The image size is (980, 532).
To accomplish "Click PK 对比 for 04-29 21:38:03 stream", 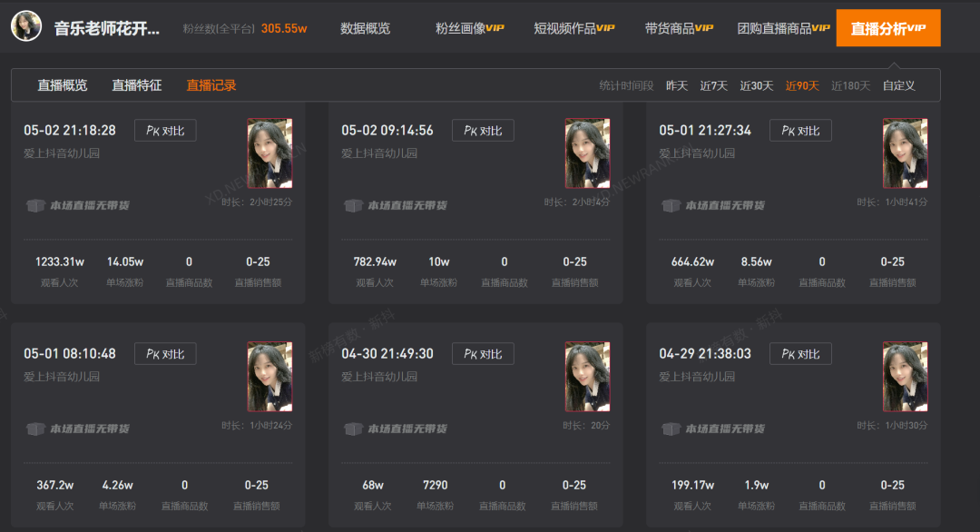I will click(800, 353).
